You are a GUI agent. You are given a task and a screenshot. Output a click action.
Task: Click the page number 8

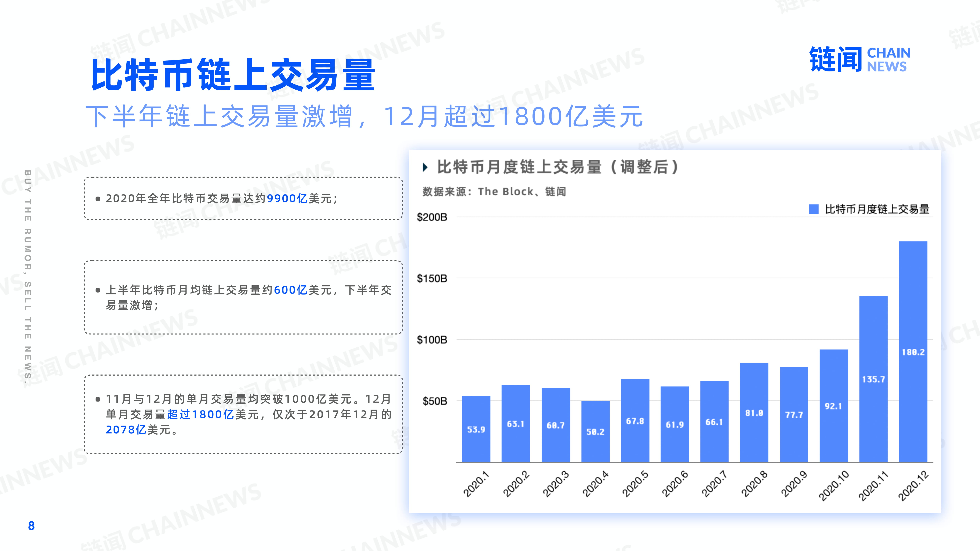coord(32,526)
